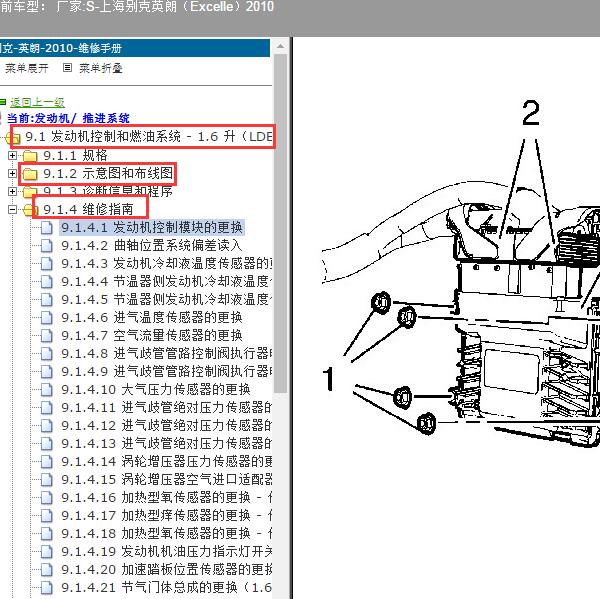Viewport: 600px width, 599px height.
Task: Click the document icon of 9.1.4.6
Action: [47, 317]
